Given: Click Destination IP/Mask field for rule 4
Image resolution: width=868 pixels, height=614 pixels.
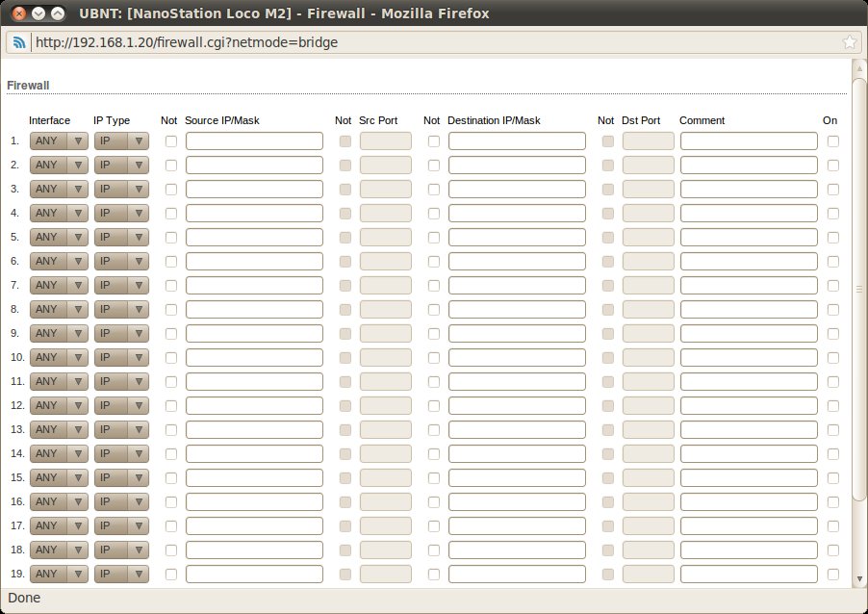Looking at the screenshot, I should 517,213.
